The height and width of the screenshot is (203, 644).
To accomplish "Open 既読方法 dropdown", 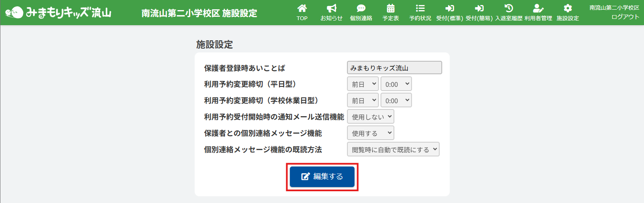I will [393, 149].
